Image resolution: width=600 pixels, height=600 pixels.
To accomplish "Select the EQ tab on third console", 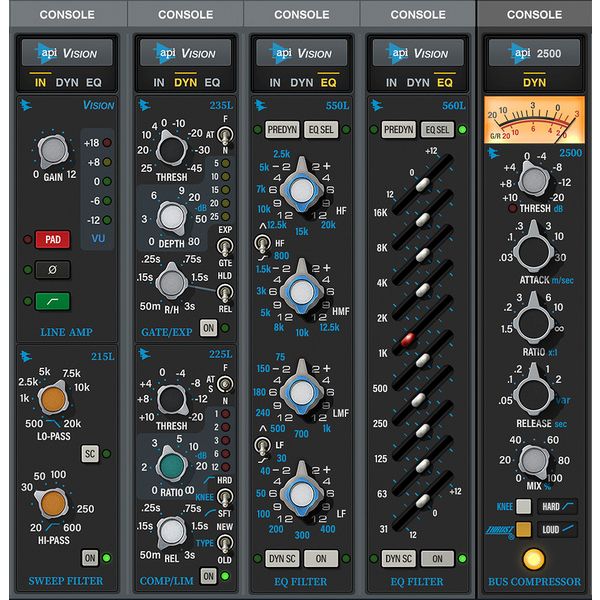I will [x=328, y=82].
